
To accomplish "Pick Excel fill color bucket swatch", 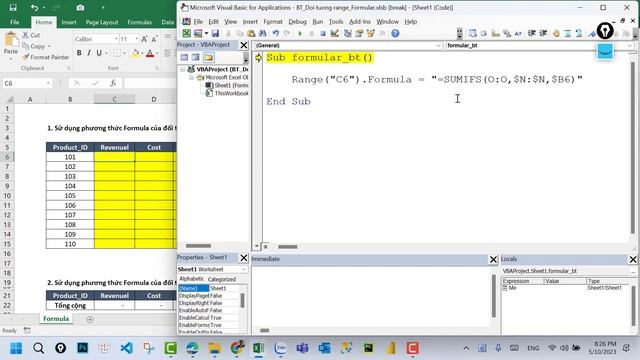I will (136, 53).
